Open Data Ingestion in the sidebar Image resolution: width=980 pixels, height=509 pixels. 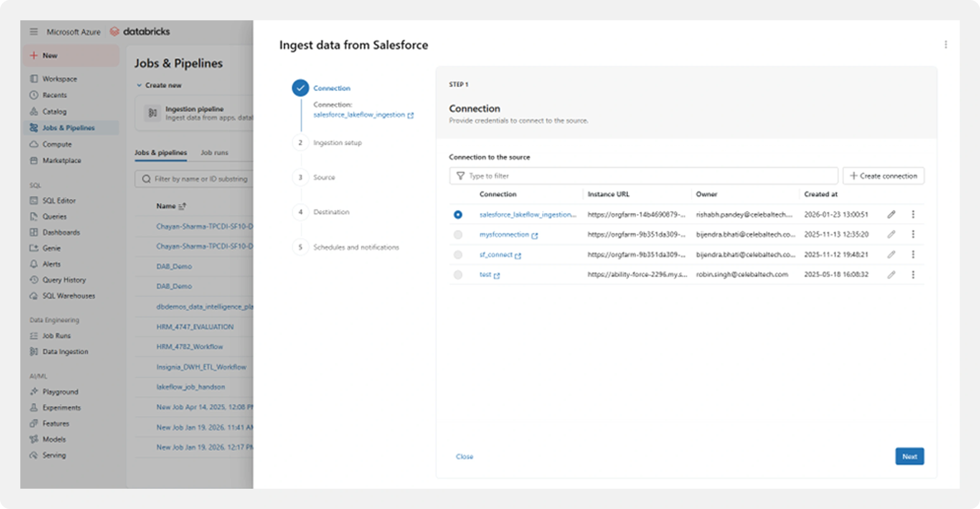tap(65, 352)
